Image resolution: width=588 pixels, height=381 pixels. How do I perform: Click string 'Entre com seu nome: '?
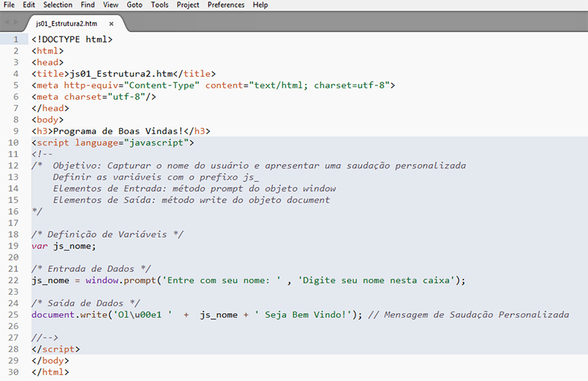point(221,280)
